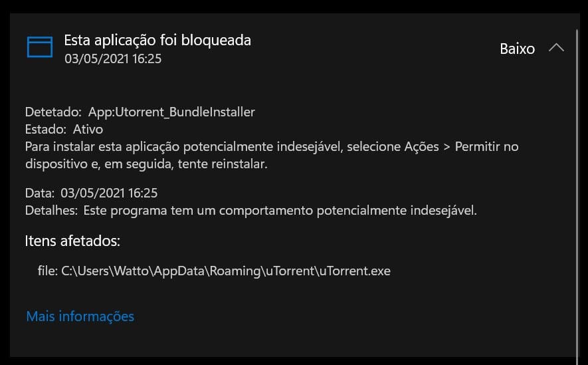This screenshot has height=365, width=588.
Task: Collapse the threat details with the chevron
Action: [x=556, y=48]
